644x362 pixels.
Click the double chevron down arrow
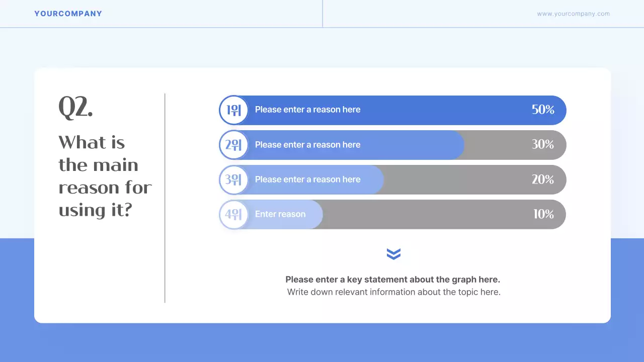(x=393, y=254)
